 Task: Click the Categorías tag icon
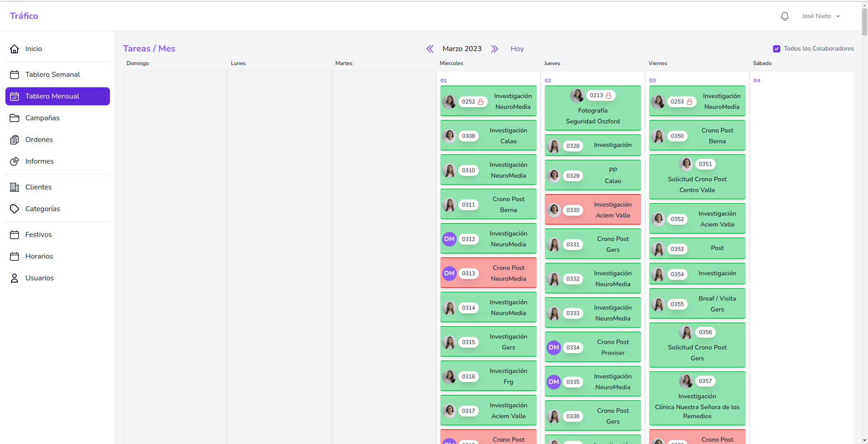pos(14,209)
